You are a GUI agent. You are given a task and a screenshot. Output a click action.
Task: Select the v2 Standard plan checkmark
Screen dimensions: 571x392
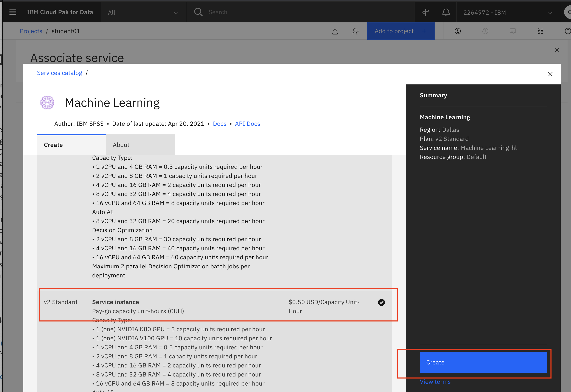(381, 302)
